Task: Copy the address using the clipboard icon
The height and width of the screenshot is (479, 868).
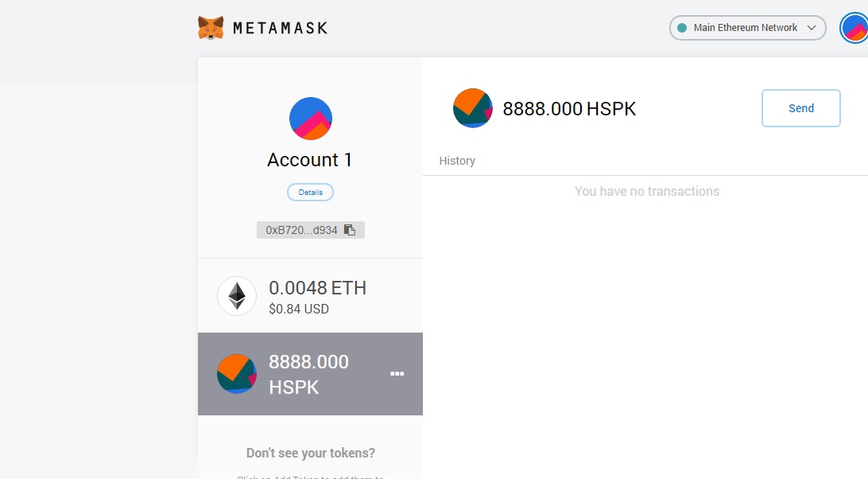Action: point(350,230)
